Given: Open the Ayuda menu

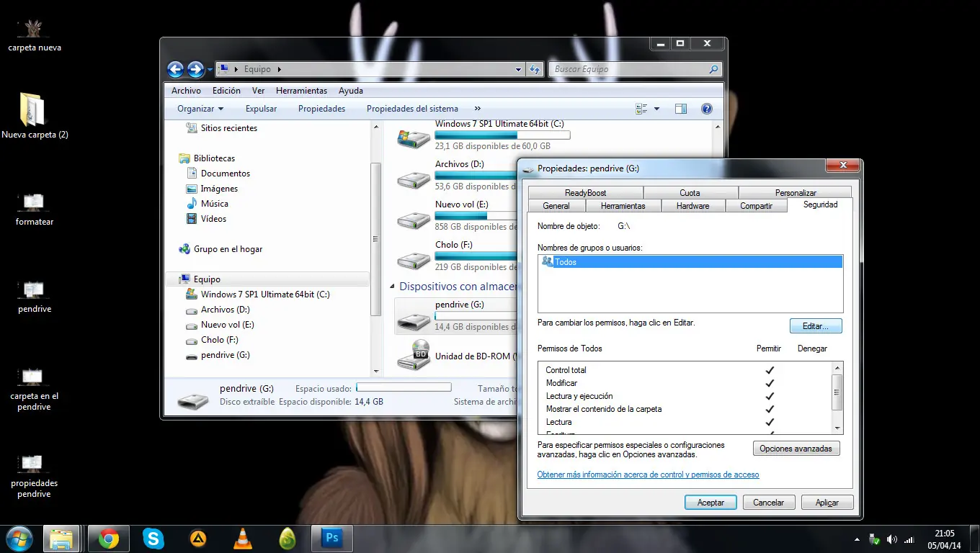Looking at the screenshot, I should (x=351, y=91).
